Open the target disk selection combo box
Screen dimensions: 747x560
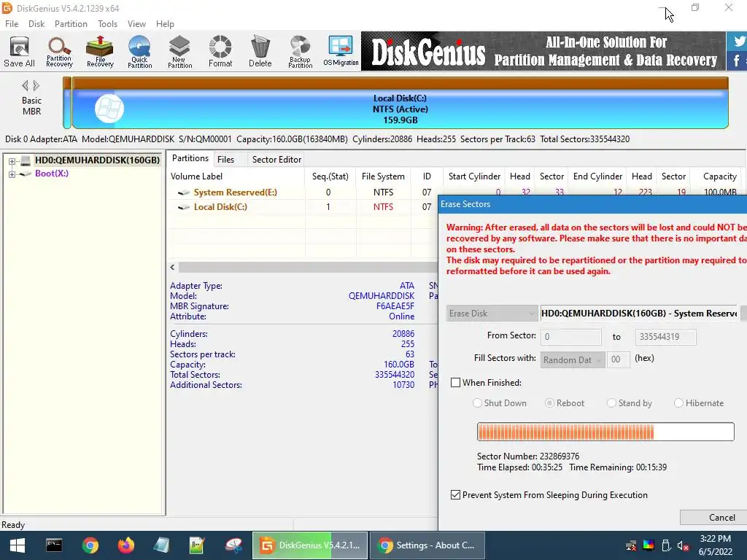pos(639,314)
